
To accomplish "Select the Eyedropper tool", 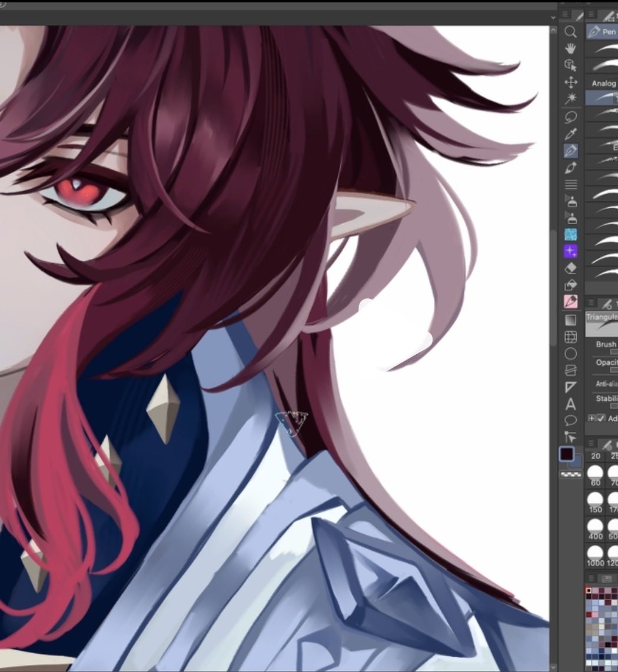I will tap(570, 134).
